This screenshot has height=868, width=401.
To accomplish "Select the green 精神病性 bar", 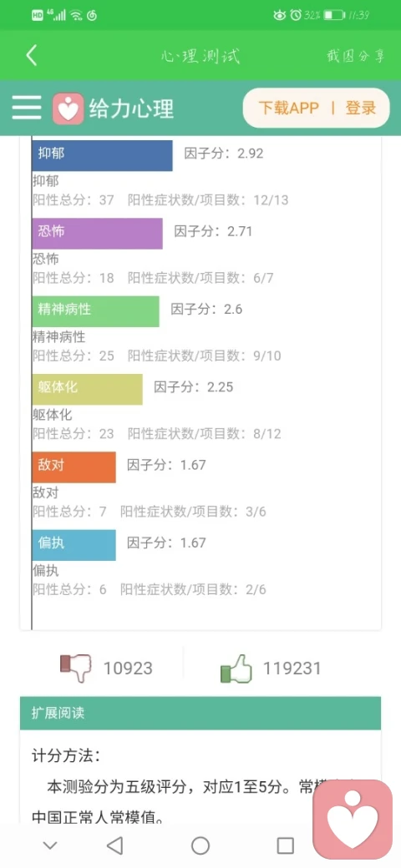I will 95,311.
